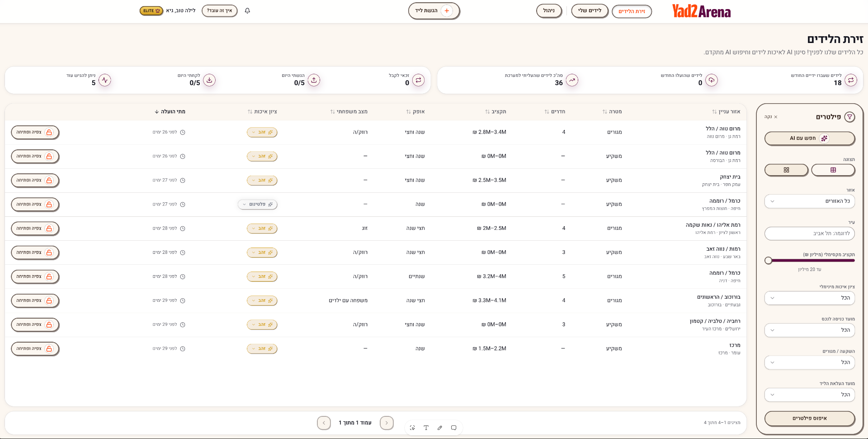Switch to table view layout
Image resolution: width=868 pixels, height=439 pixels.
833,170
